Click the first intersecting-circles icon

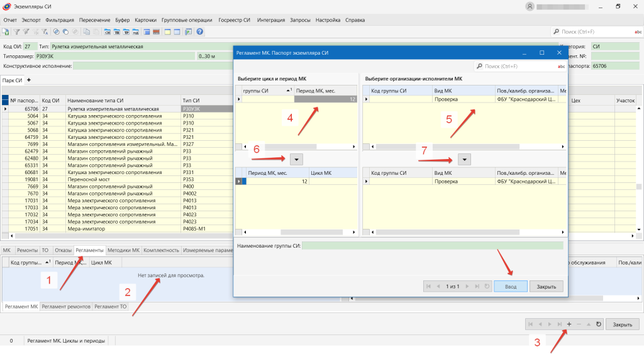point(56,31)
